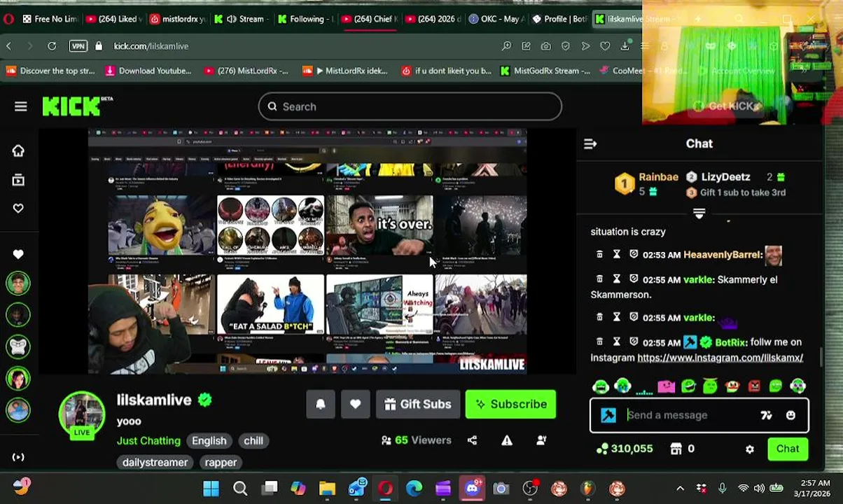Open HeaavenlyBarrel's chat profile
The image size is (843, 504).
(x=723, y=255)
